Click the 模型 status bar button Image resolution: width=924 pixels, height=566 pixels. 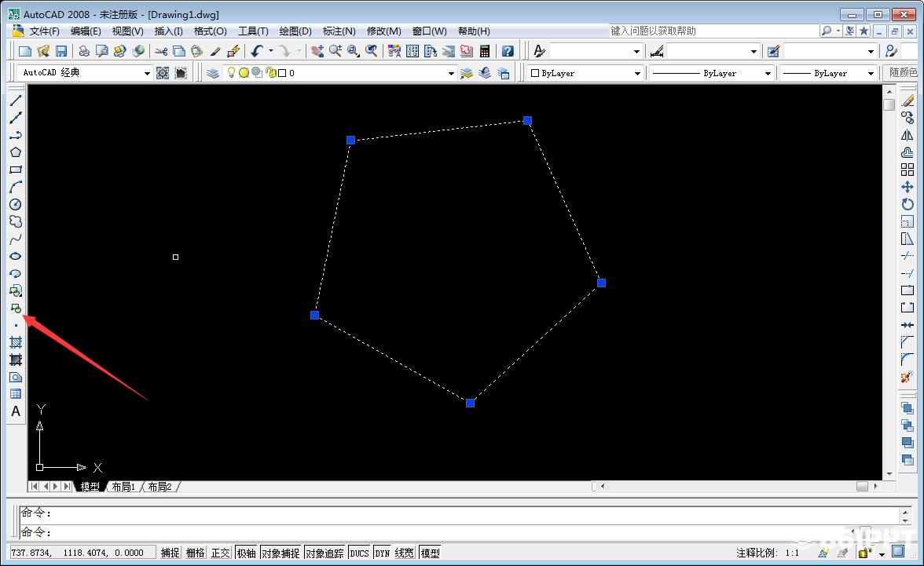tap(431, 553)
